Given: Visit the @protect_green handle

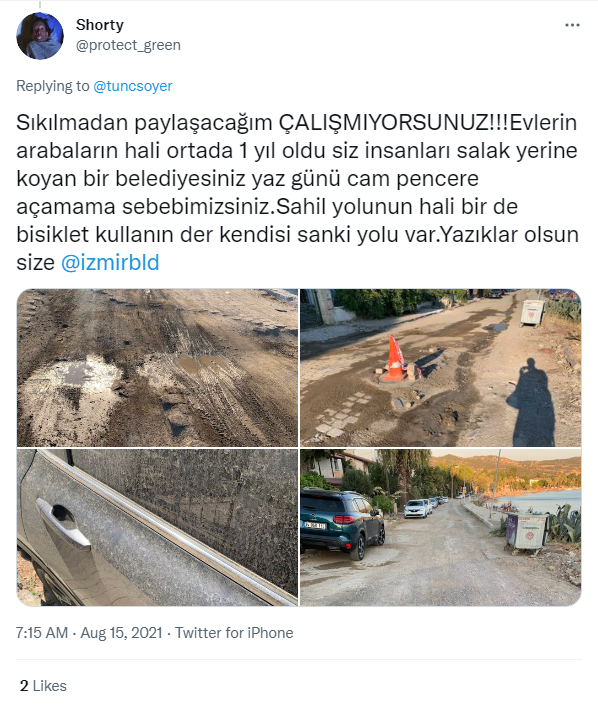Looking at the screenshot, I should pyautogui.click(x=128, y=45).
